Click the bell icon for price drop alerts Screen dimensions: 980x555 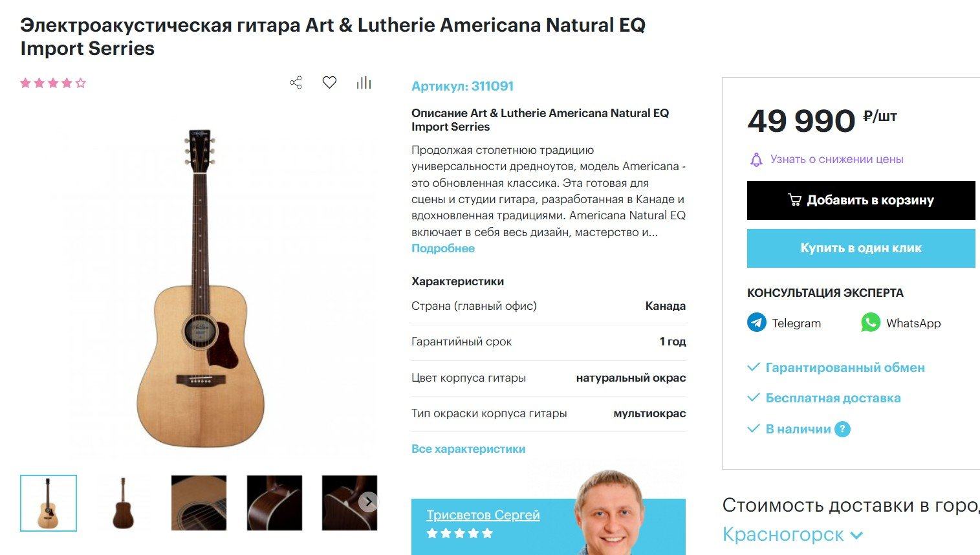click(756, 159)
